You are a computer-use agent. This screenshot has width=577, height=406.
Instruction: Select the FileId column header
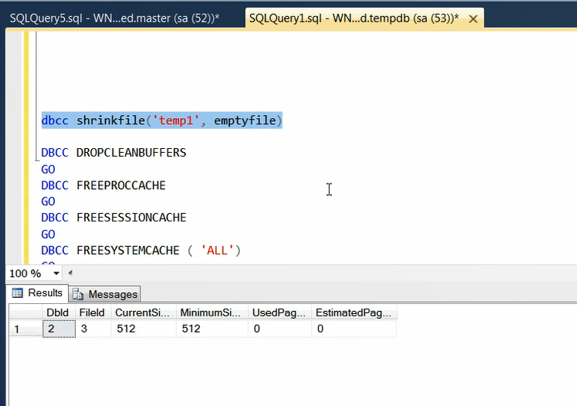tap(93, 313)
